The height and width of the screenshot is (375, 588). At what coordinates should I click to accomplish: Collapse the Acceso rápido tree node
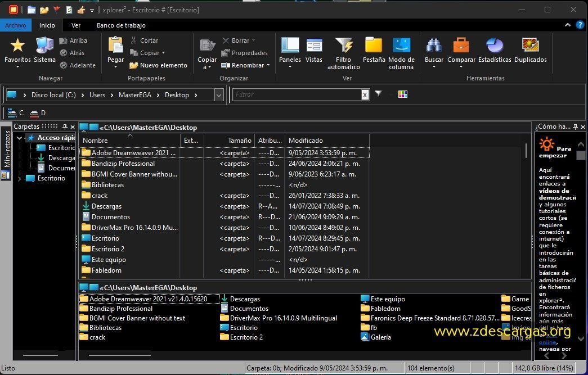pos(19,138)
